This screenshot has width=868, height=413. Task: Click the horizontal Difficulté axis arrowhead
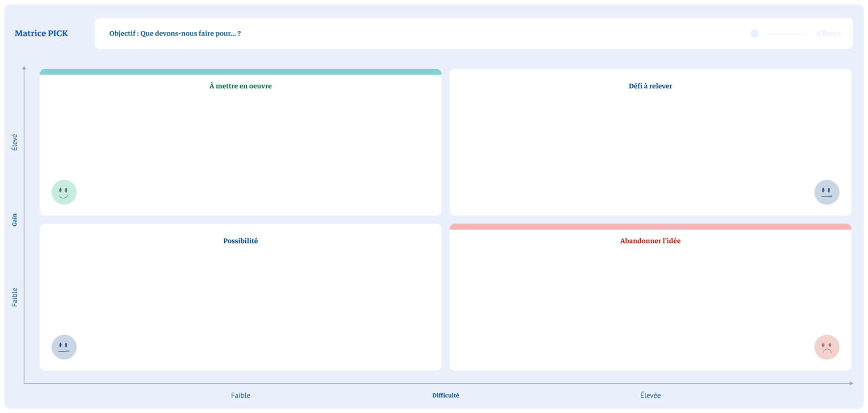coord(851,383)
